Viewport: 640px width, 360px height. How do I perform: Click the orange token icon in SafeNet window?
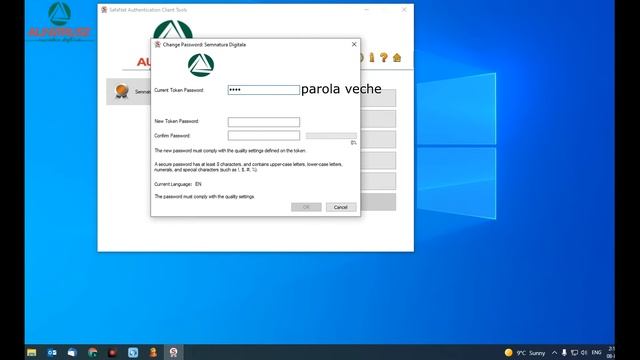122,91
